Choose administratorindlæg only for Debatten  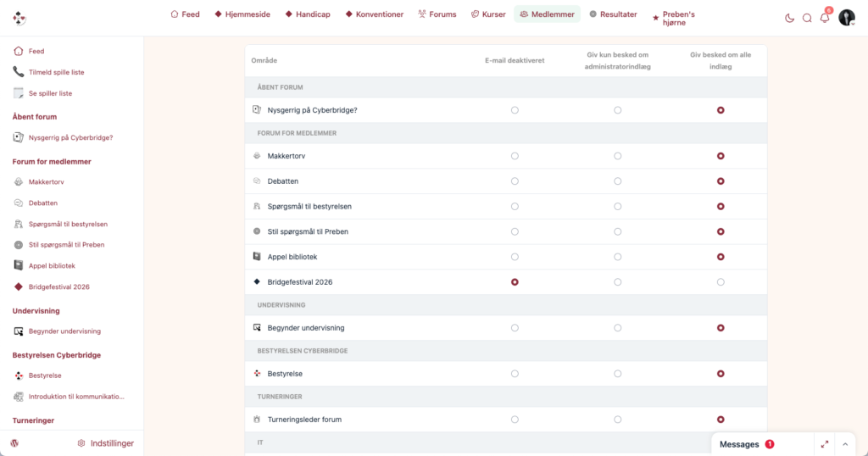[618, 181]
